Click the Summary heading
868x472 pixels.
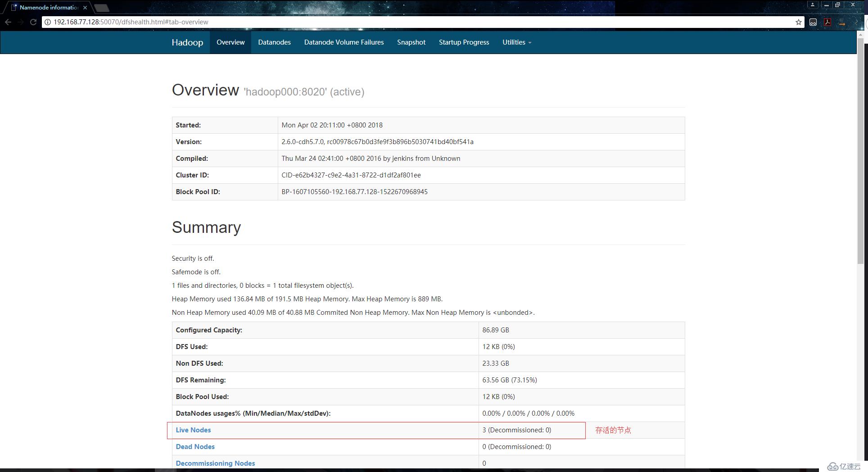coord(206,227)
